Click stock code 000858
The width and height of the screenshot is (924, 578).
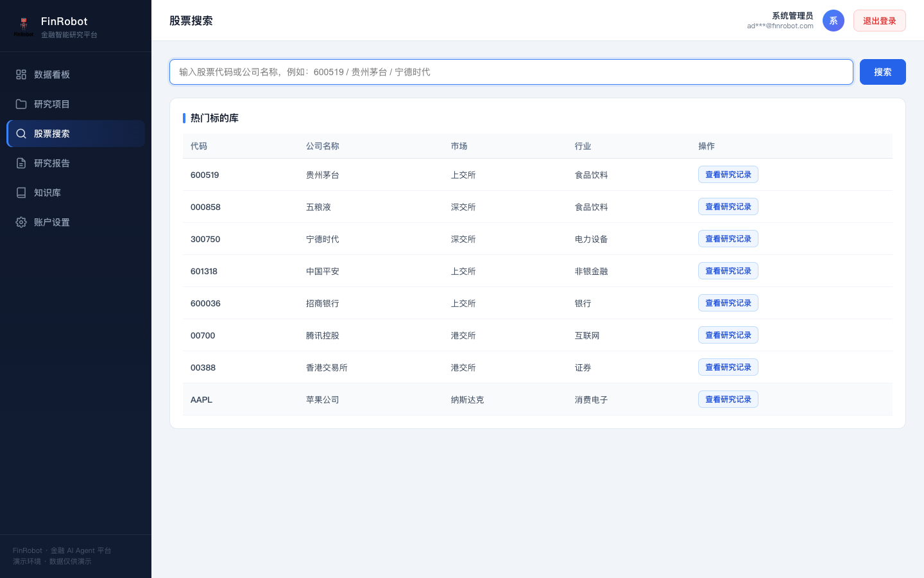(x=205, y=207)
